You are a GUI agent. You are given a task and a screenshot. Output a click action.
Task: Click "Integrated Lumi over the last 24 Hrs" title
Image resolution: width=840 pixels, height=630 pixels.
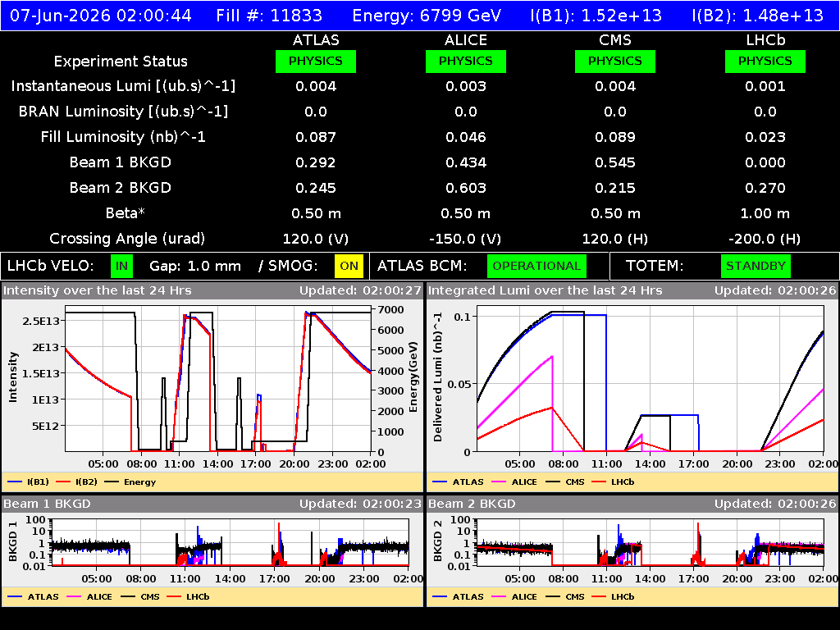pyautogui.click(x=546, y=290)
